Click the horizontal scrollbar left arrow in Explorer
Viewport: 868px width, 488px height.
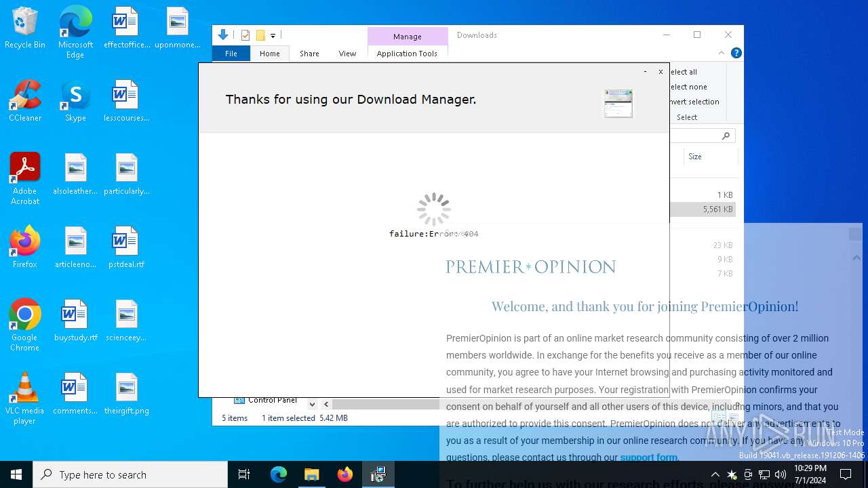point(326,404)
